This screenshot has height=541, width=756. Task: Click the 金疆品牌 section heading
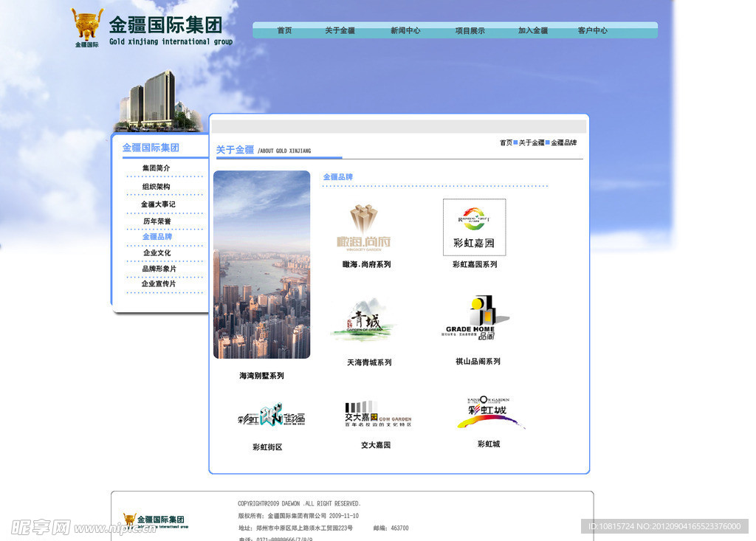coord(338,177)
